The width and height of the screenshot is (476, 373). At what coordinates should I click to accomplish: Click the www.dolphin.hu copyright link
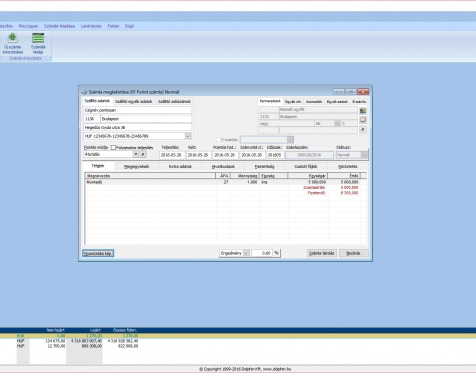277,369
